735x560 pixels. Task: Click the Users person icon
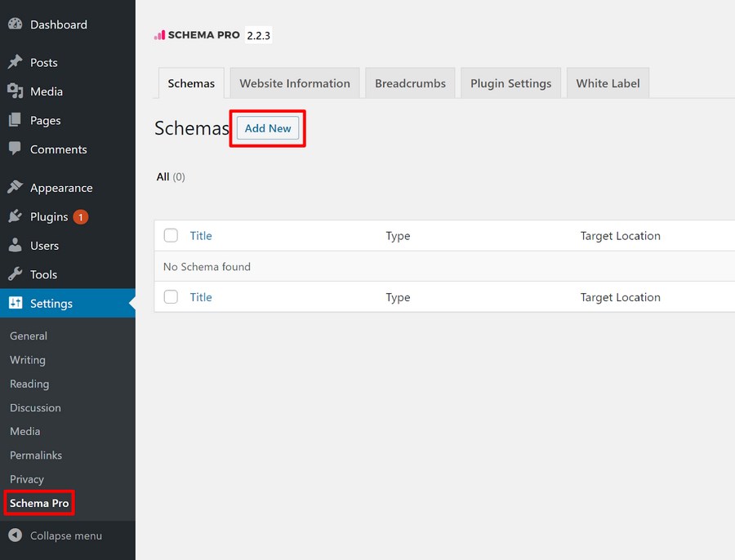[15, 245]
